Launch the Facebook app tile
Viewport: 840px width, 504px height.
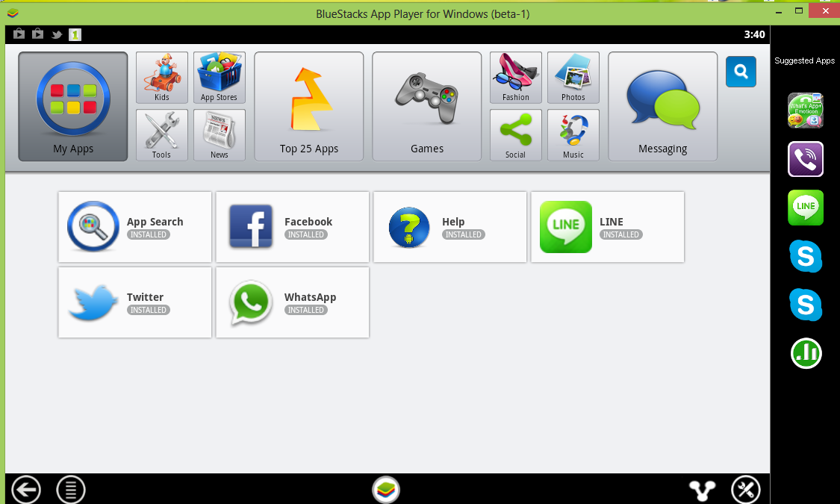[x=293, y=227]
